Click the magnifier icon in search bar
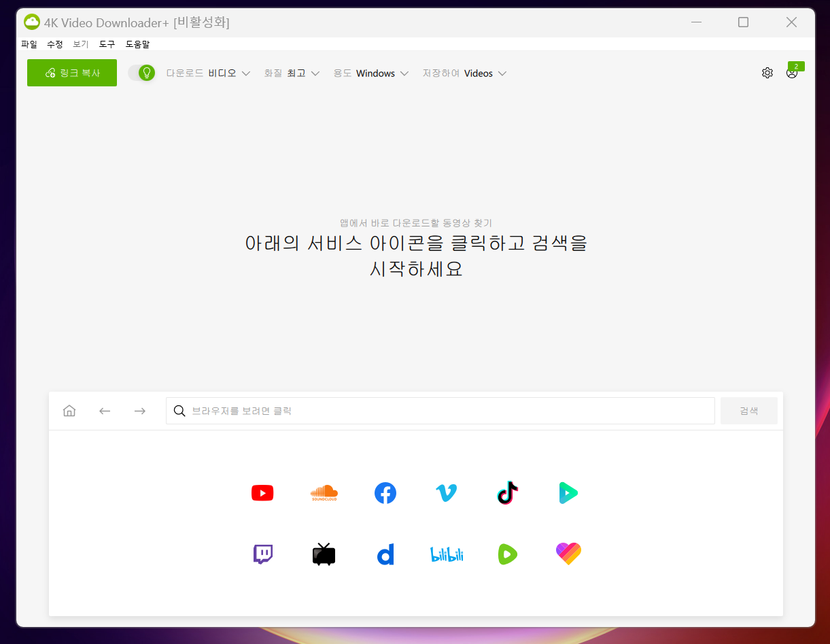 click(179, 411)
